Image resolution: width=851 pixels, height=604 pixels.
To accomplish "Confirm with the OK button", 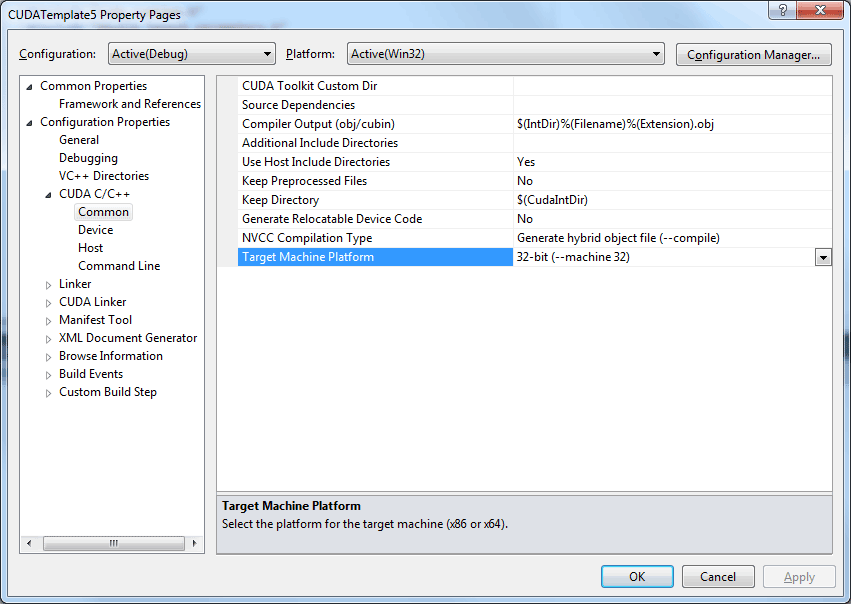I will [637, 576].
